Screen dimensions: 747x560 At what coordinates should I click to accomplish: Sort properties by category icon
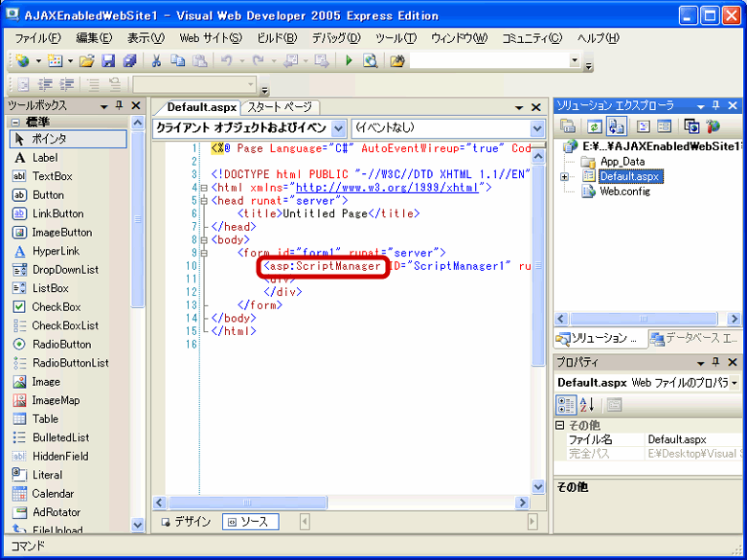coord(566,405)
